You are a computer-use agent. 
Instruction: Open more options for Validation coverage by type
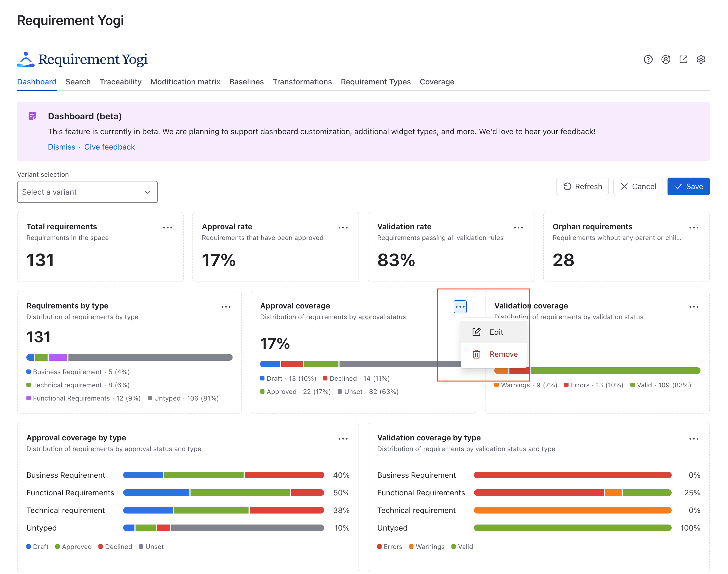click(x=694, y=438)
